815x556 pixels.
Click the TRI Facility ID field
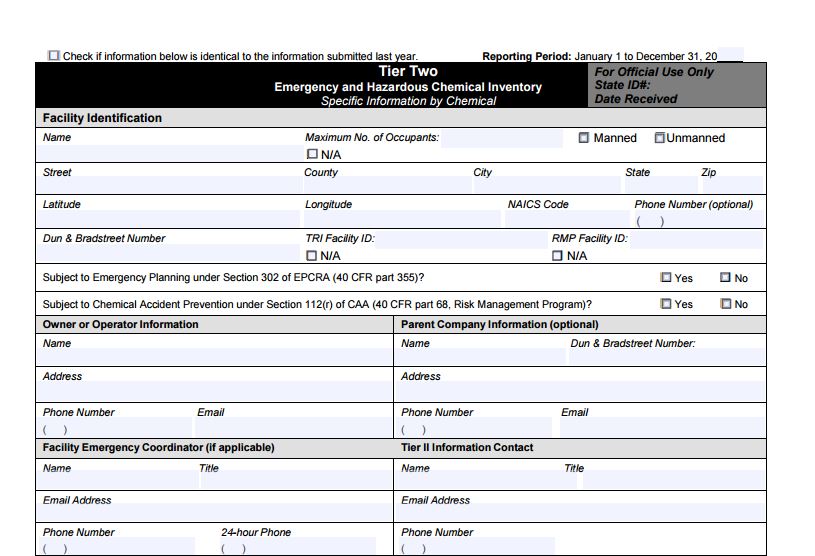point(461,240)
